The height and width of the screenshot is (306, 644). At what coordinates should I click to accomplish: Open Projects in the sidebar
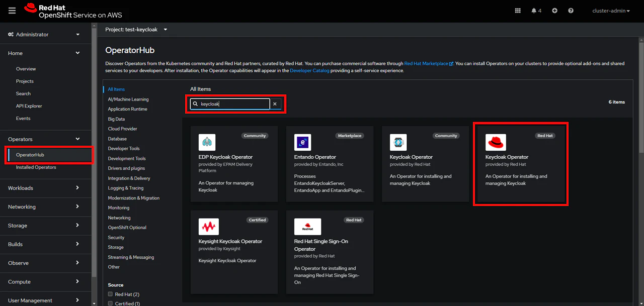click(x=25, y=81)
